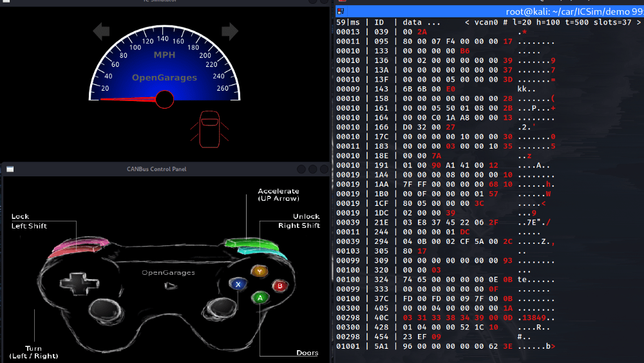Click CAN ID '039' in the sniffer list
The width and height of the screenshot is (644, 363).
381,32
